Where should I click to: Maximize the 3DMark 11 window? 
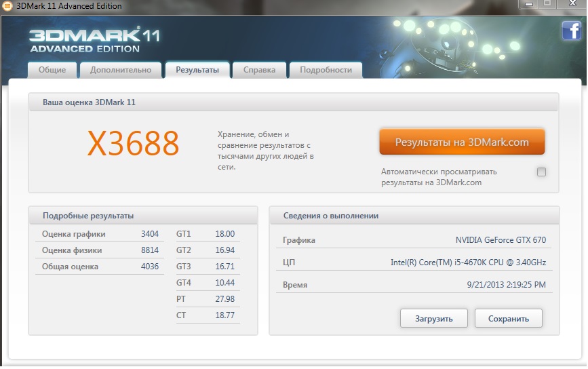click(547, 4)
